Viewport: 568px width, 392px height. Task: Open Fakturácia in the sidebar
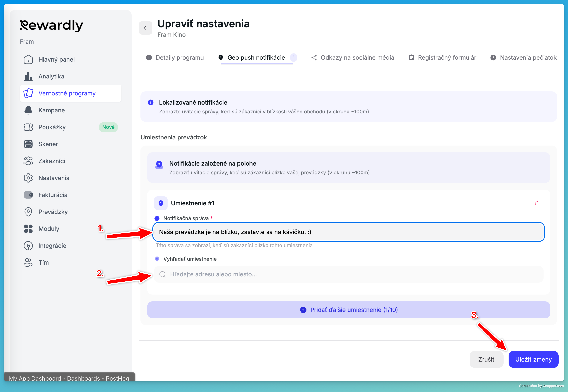tap(71, 195)
